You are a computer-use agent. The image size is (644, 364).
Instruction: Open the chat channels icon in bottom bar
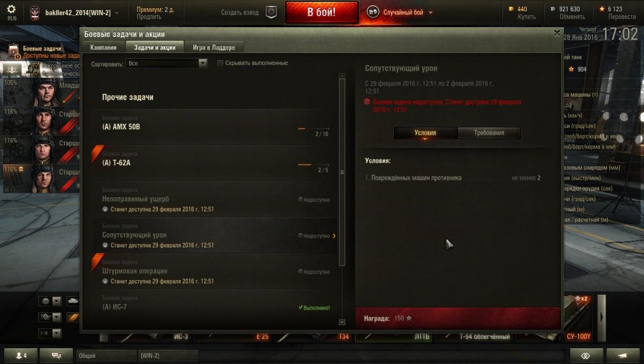point(56,355)
